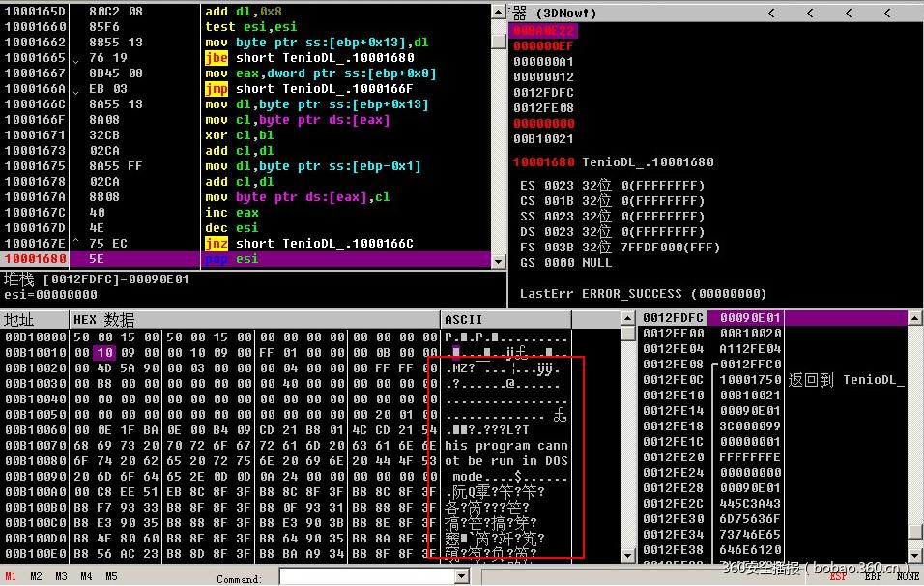Select register value 00BA0E22
Screen dimensions: 924x586
pos(543,30)
